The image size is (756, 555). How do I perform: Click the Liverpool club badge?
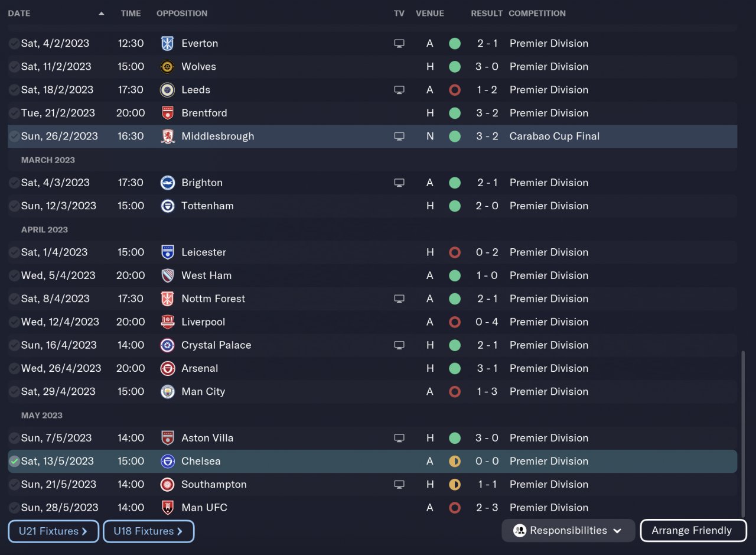point(168,322)
